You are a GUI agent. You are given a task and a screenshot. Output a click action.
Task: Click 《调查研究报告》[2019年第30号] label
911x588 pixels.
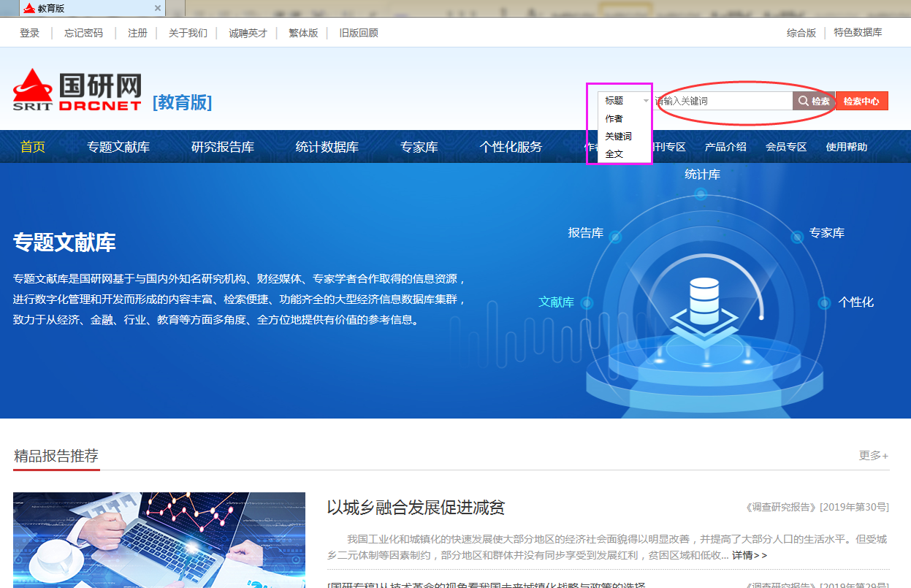pyautogui.click(x=817, y=507)
